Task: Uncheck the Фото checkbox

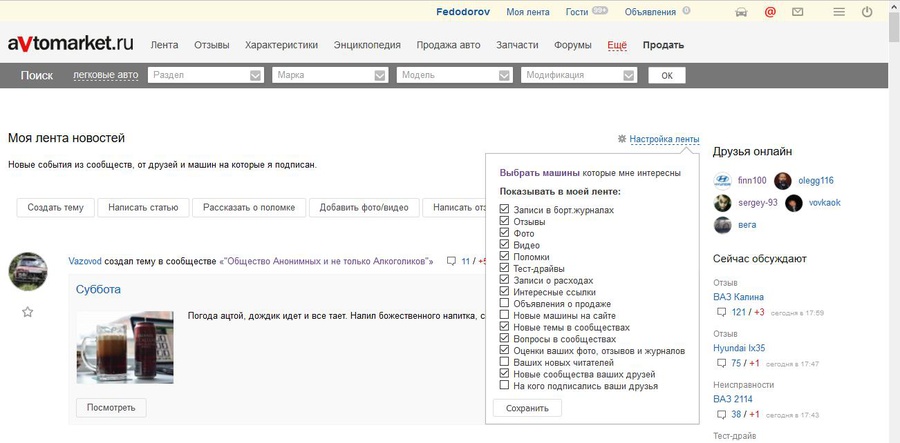Action: pyautogui.click(x=504, y=233)
